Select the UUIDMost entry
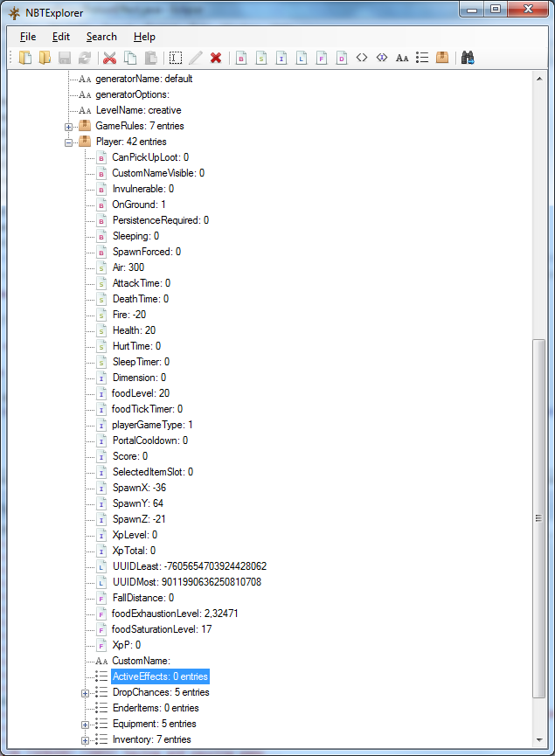The width and height of the screenshot is (555, 756). click(187, 582)
